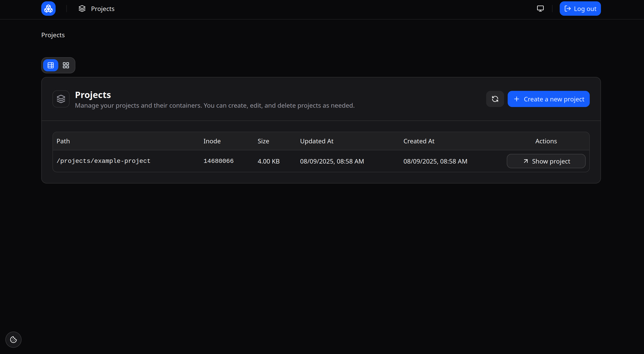This screenshot has height=354, width=644.
Task: Click the Updated At column header
Action: click(316, 141)
